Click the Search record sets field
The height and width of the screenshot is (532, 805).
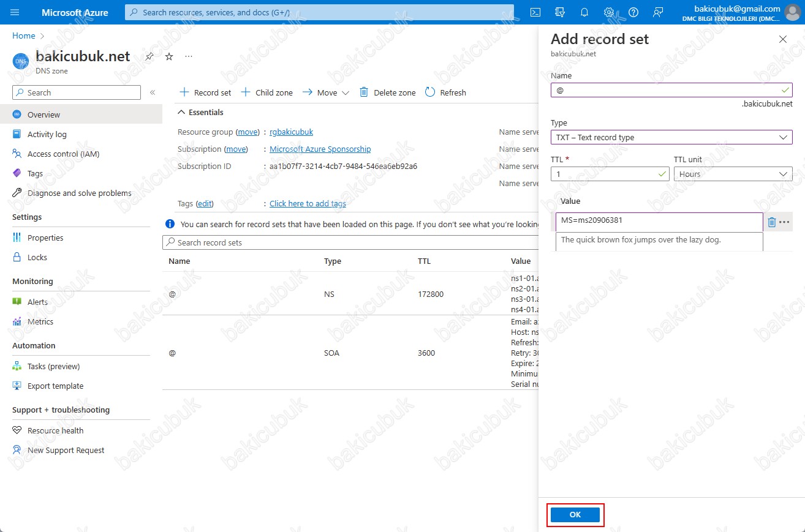click(x=350, y=242)
